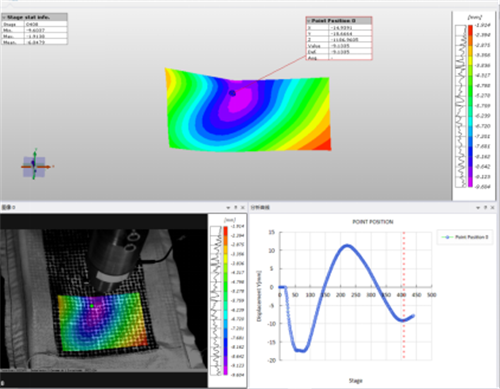Click the red dashed stage marker line

404,295
